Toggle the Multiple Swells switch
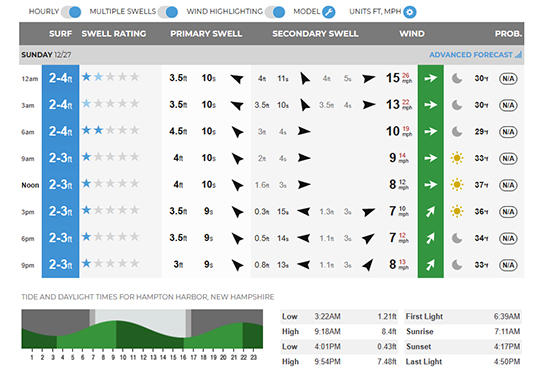The image size is (533, 373). tap(168, 12)
